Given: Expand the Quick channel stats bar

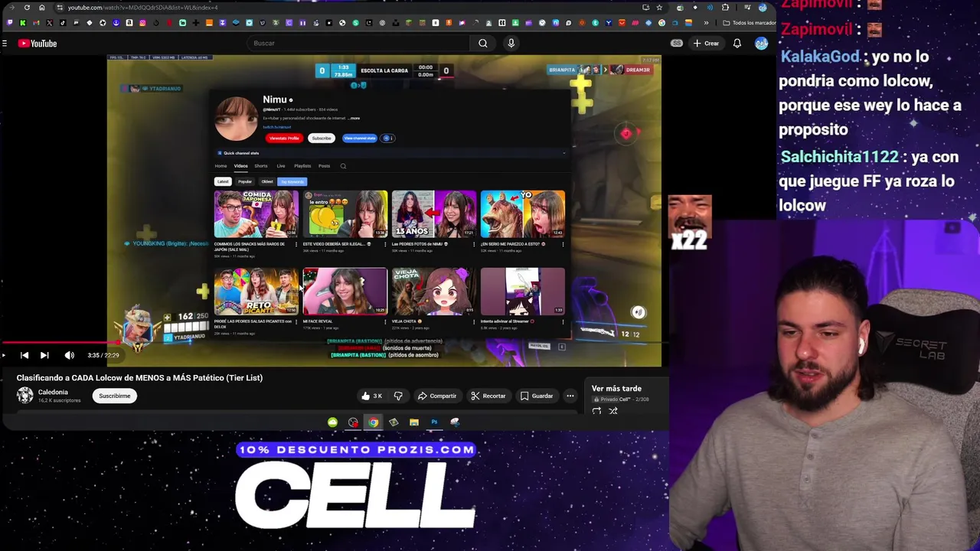Looking at the screenshot, I should (392, 153).
